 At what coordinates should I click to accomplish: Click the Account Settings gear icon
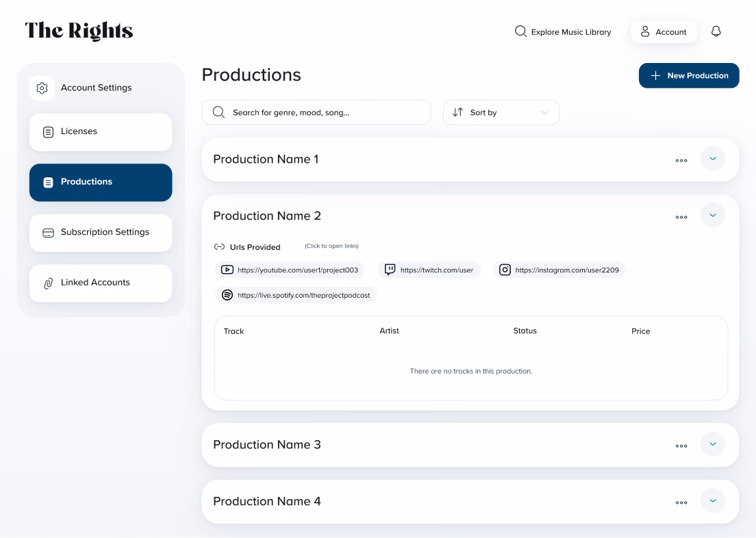pyautogui.click(x=42, y=88)
